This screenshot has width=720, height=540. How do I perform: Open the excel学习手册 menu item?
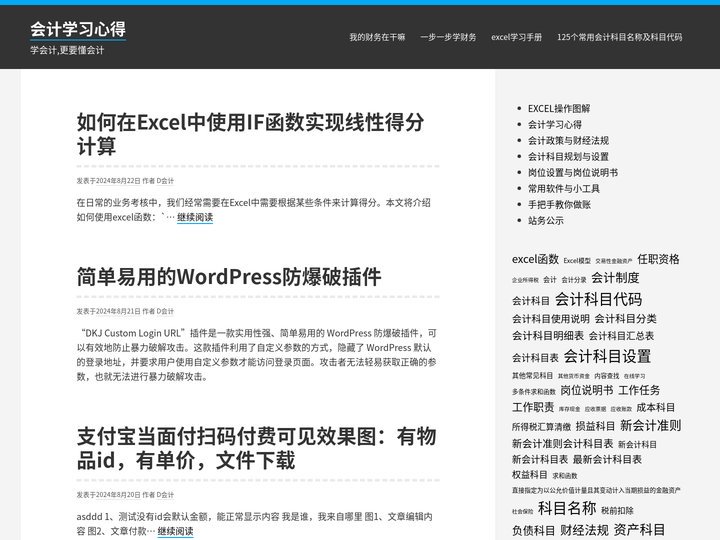517,37
